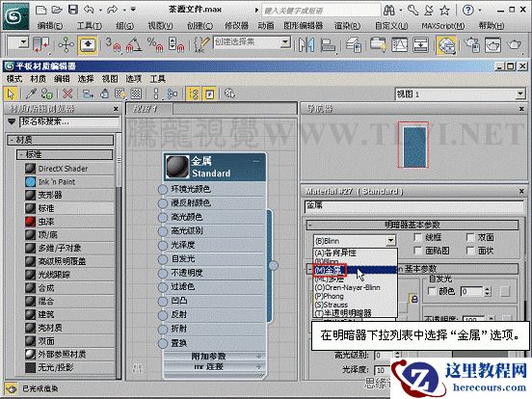This screenshot has width=532, height=399.
Task: Click the Redo arrow icon
Action: (x=112, y=10)
